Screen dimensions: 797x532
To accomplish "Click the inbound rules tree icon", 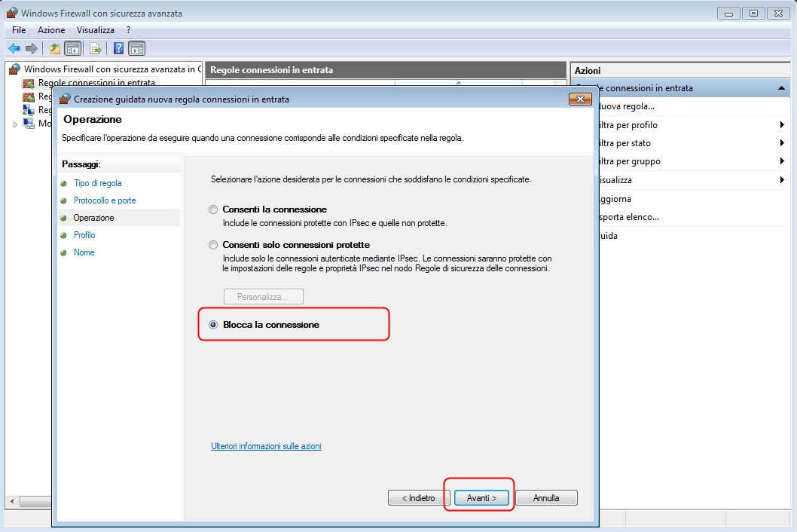I will pos(29,82).
